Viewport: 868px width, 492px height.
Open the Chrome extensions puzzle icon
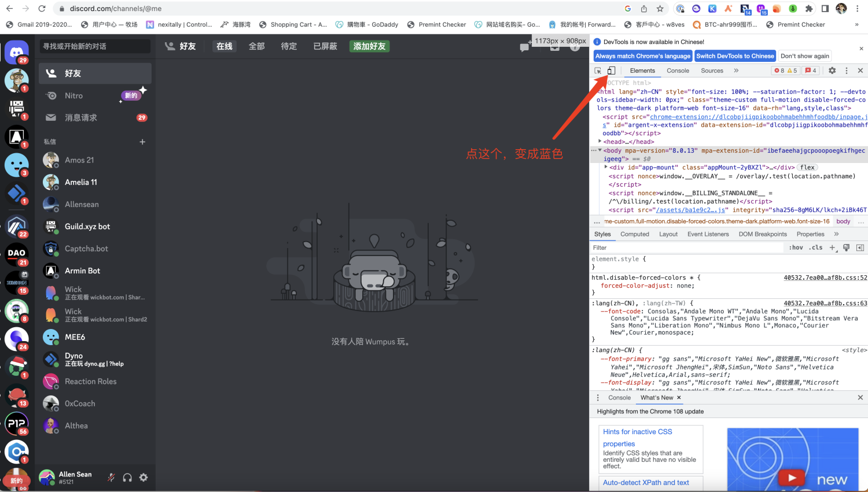click(809, 9)
